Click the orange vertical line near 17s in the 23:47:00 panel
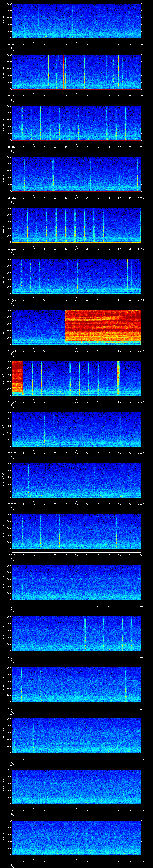The width and height of the screenshot is (153, 868). (x=49, y=71)
